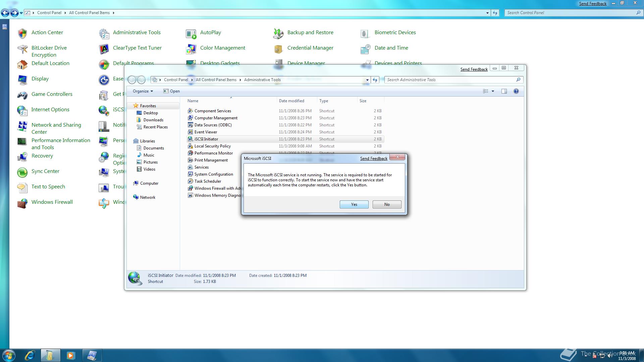The image size is (644, 362).
Task: Select Network in navigation pane
Action: point(148,197)
